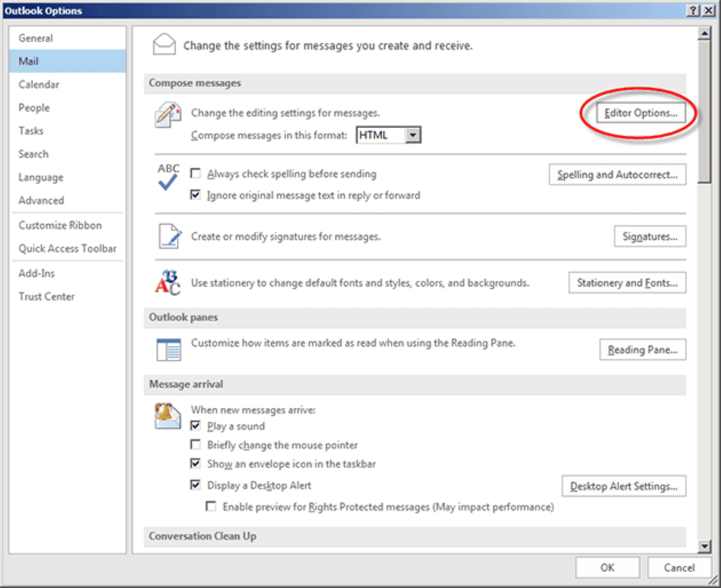This screenshot has height=588, width=721.
Task: Enable Briefly change the mouse pointer
Action: (x=195, y=445)
